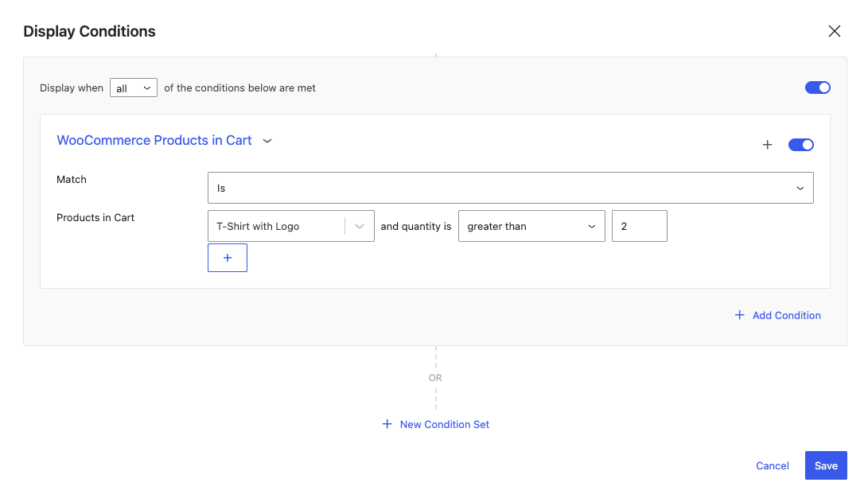The image size is (868, 502).
Task: Open the T-Shirt with Logo product selector
Action: coord(290,226)
